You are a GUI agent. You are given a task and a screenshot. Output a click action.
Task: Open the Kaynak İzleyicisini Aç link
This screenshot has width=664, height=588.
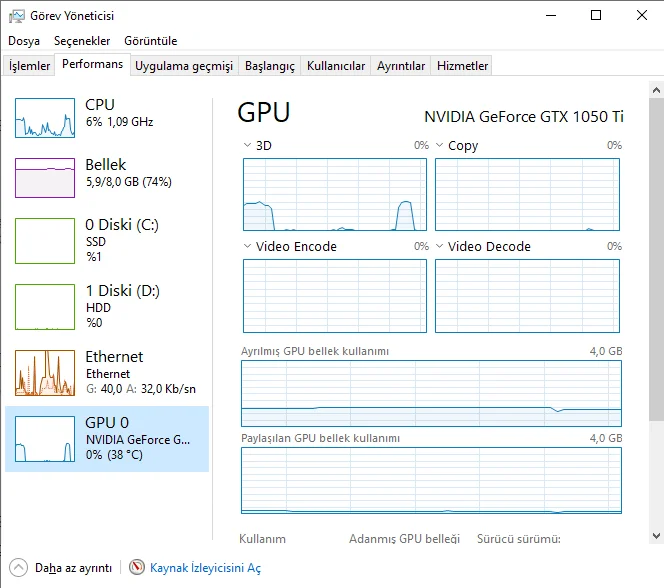click(205, 568)
